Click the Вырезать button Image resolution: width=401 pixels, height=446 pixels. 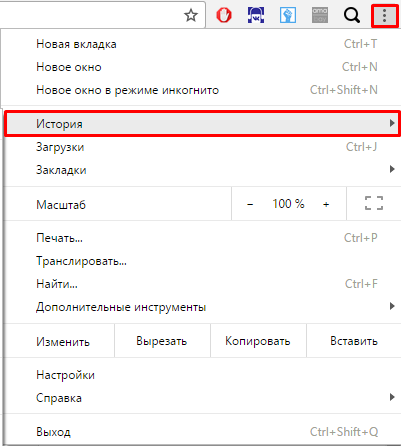[162, 341]
